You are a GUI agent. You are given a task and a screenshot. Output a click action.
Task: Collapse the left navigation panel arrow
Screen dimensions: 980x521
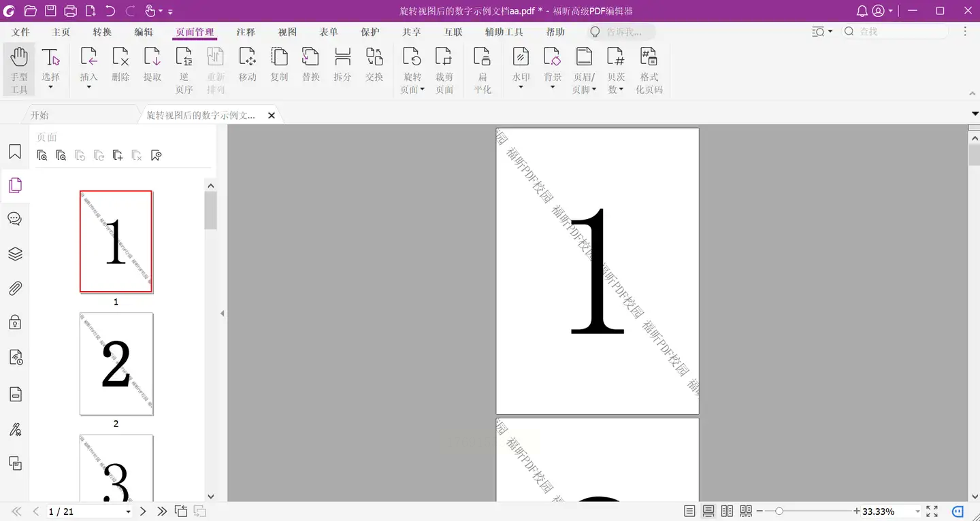tap(223, 314)
